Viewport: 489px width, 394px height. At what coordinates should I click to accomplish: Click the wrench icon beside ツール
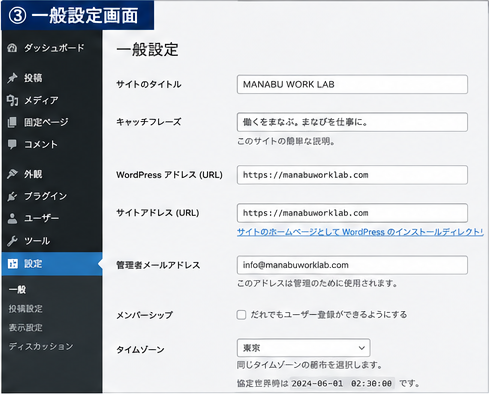[x=12, y=241]
